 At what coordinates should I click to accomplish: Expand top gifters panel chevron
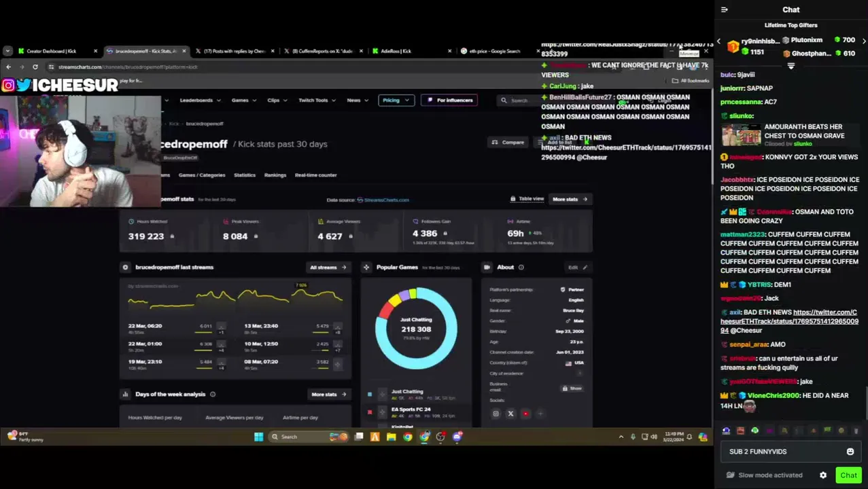(x=791, y=66)
